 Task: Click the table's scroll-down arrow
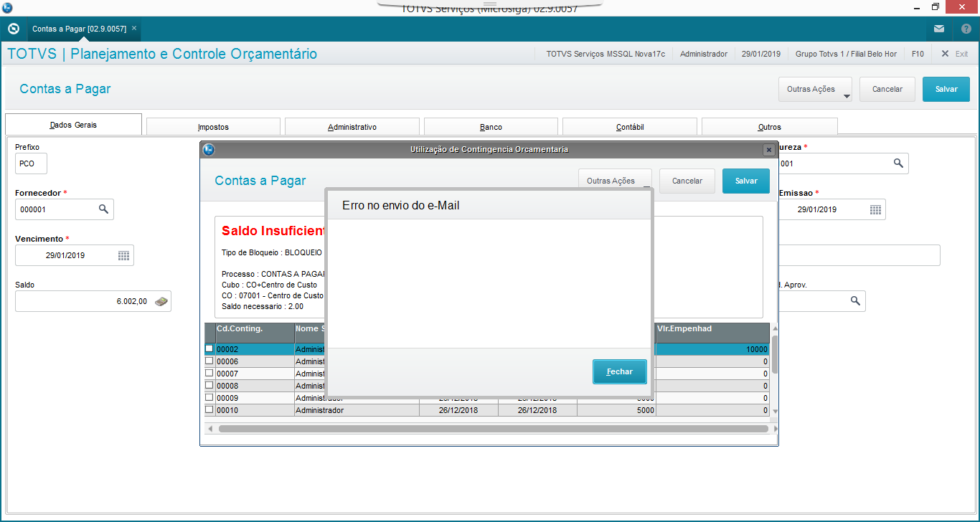coord(775,412)
